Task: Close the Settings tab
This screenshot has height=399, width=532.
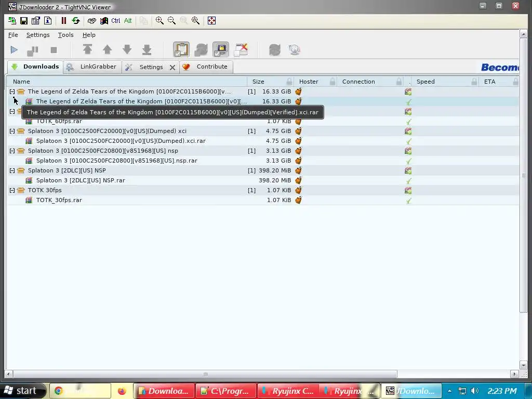Action: click(172, 67)
